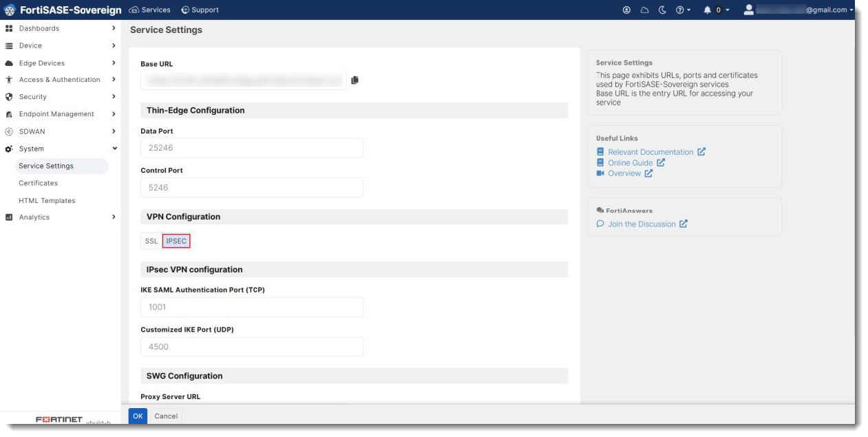Click inside the Data Port field

(x=251, y=147)
